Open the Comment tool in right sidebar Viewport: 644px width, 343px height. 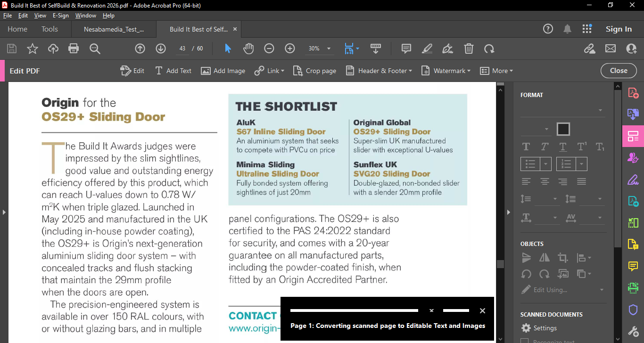pos(633,266)
